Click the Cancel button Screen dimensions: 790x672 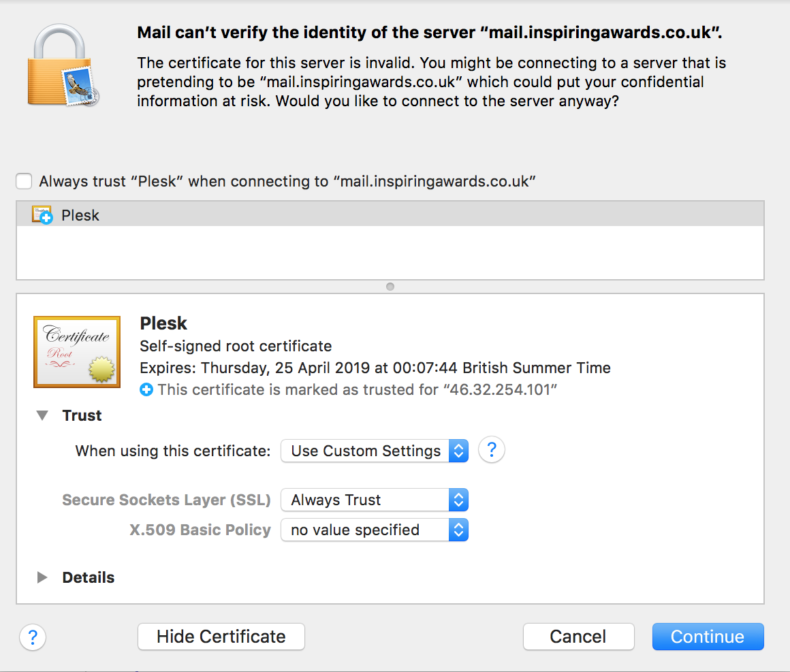click(x=578, y=636)
